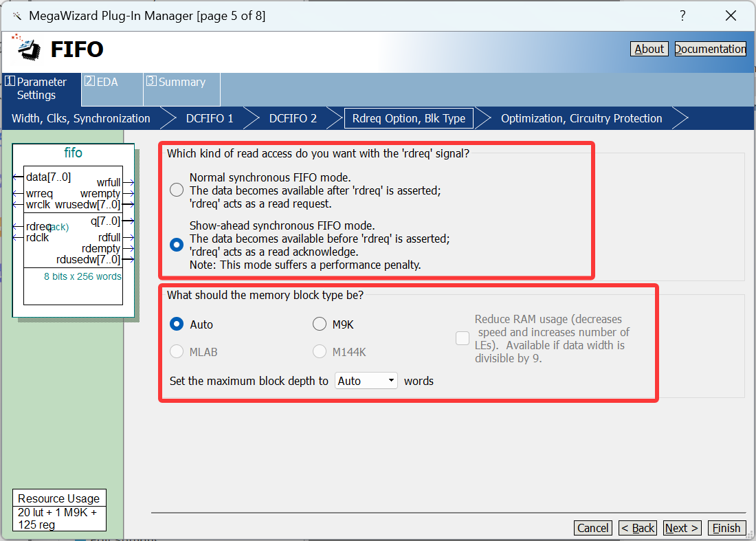Select Normal synchronous FIFO mode
756x541 pixels.
click(x=177, y=190)
